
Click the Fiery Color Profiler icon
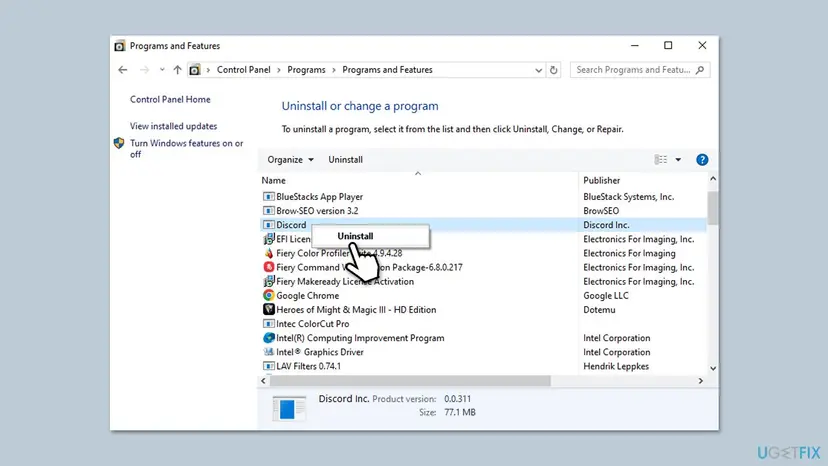(x=268, y=254)
